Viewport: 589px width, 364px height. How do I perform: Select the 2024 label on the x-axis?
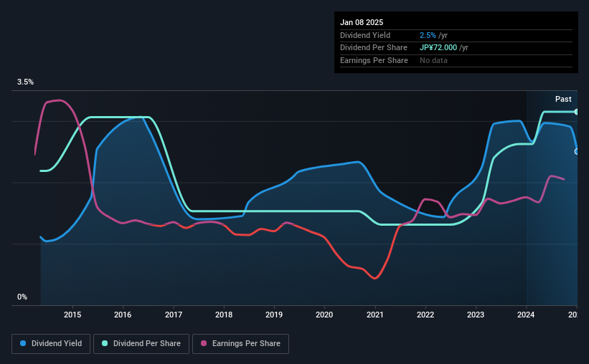[526, 315]
